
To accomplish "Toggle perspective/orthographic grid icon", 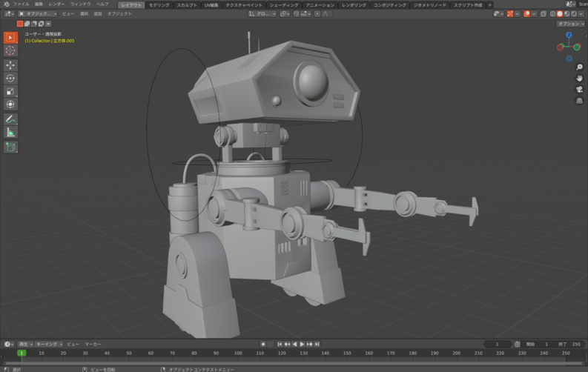I will [579, 101].
